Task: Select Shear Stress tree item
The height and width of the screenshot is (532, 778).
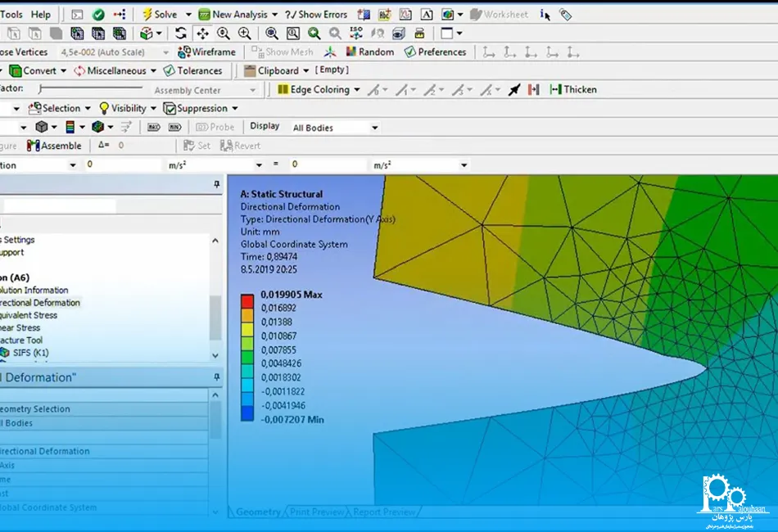Action: [20, 327]
